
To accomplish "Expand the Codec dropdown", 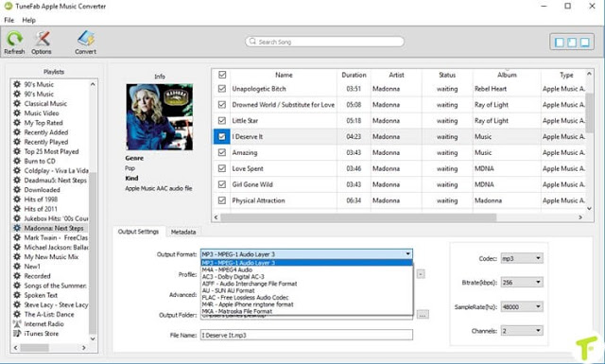I will click(x=522, y=258).
